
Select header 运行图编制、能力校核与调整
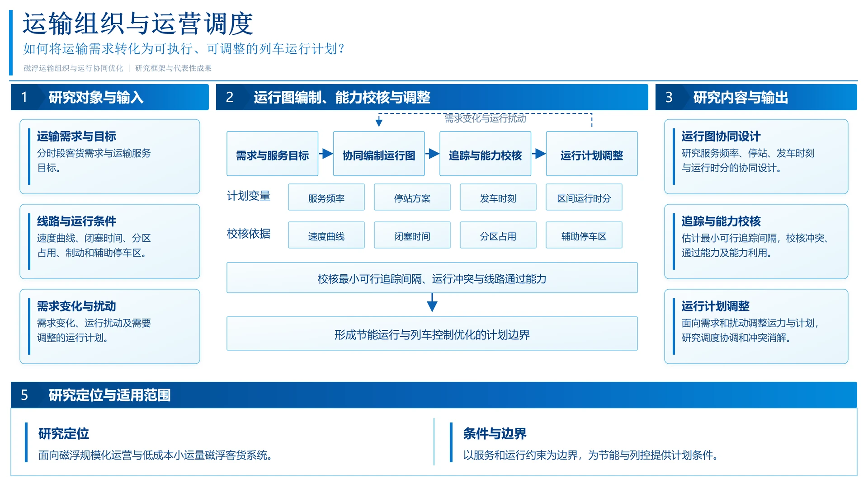(432, 97)
